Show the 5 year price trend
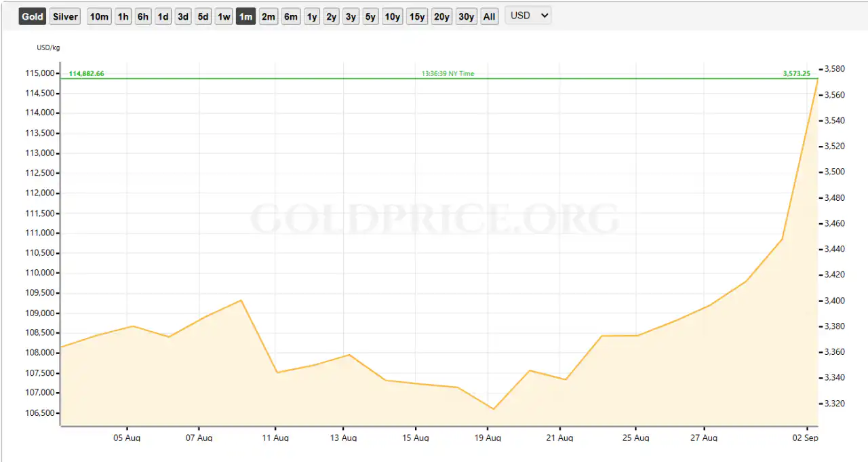 pos(370,16)
